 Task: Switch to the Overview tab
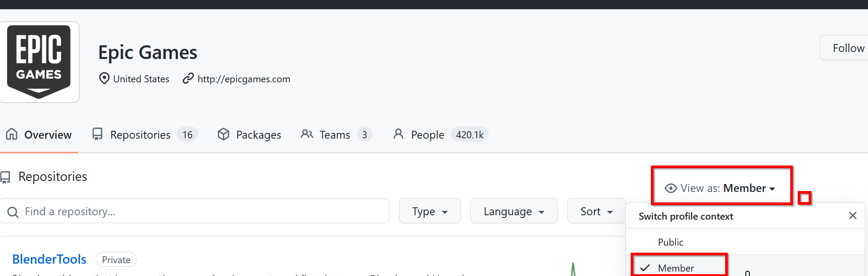tap(39, 134)
